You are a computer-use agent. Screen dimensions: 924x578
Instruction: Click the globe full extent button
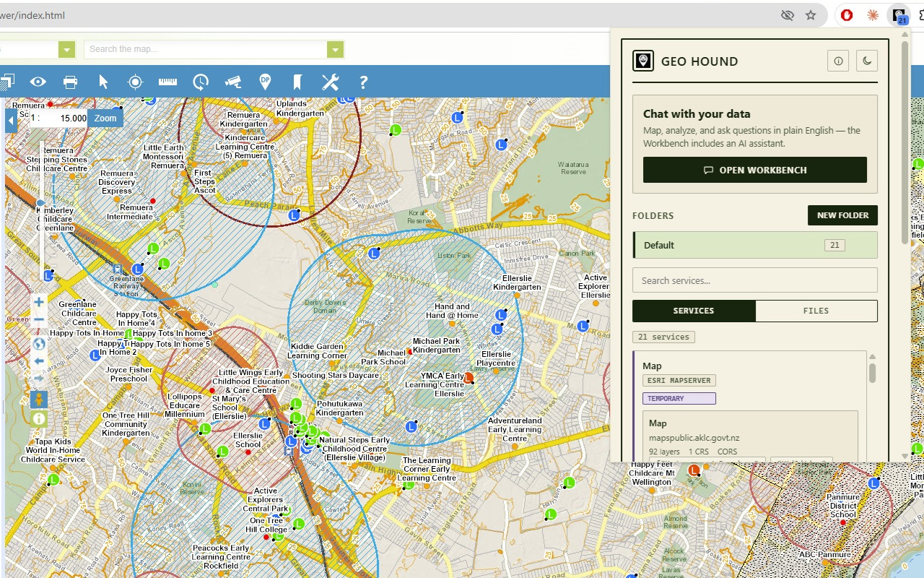point(39,344)
